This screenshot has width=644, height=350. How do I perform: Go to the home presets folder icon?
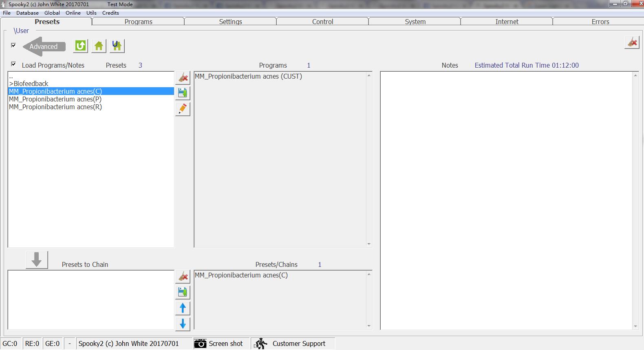tap(99, 46)
